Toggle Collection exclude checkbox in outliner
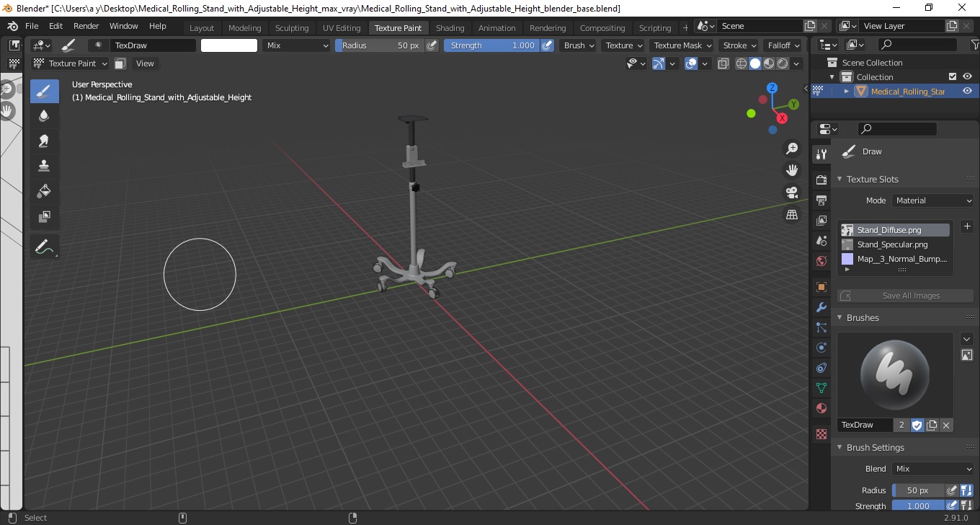The image size is (980, 525). tap(953, 76)
